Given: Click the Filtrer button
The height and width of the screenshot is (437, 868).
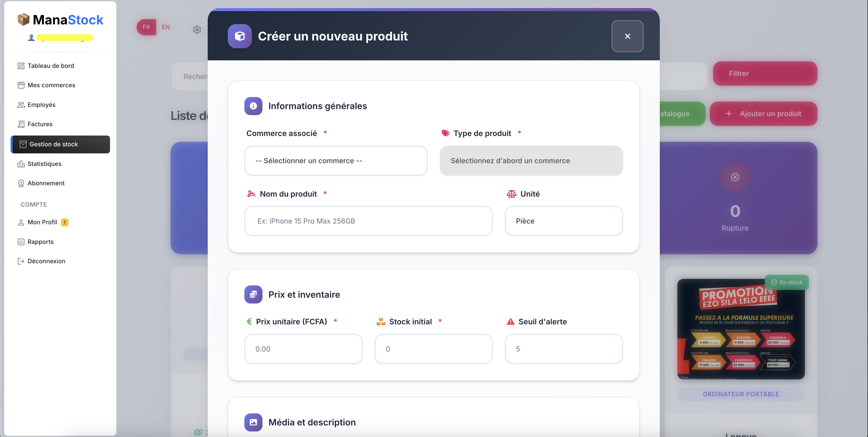Looking at the screenshot, I should point(765,74).
